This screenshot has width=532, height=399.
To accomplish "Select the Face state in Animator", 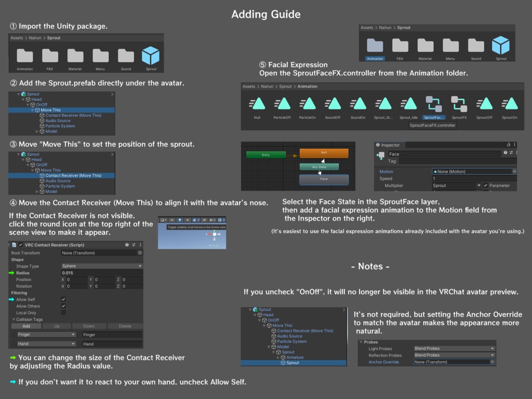I will (324, 179).
